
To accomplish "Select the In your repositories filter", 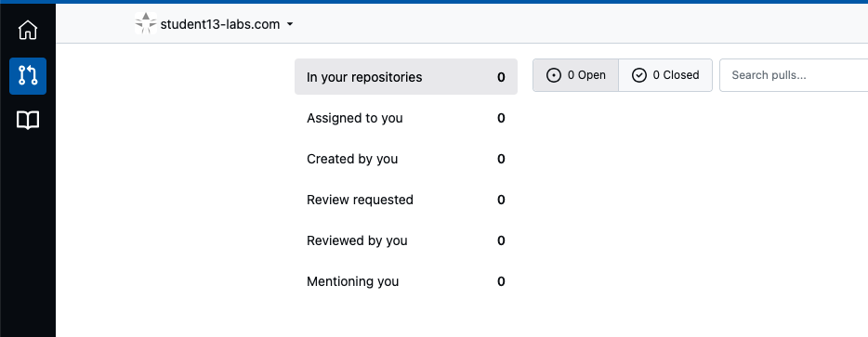I will tap(406, 77).
